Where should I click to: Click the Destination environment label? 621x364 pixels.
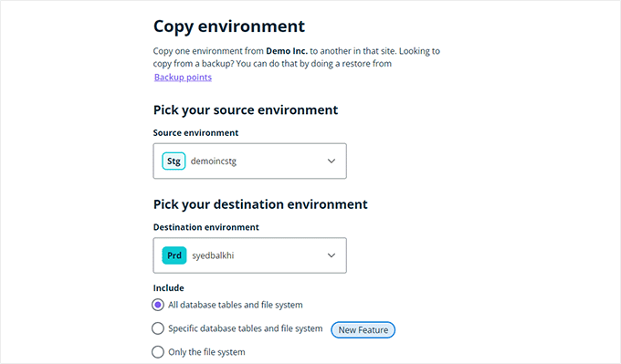pyautogui.click(x=206, y=227)
